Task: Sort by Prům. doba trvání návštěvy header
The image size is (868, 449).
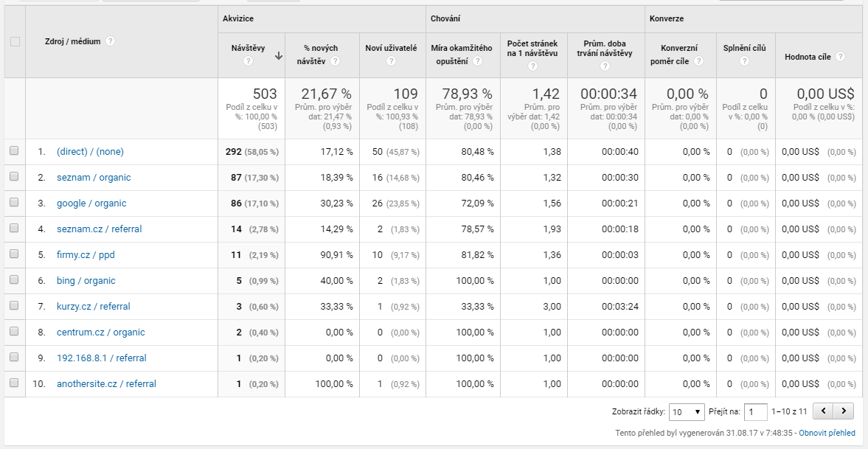Action: pos(605,49)
